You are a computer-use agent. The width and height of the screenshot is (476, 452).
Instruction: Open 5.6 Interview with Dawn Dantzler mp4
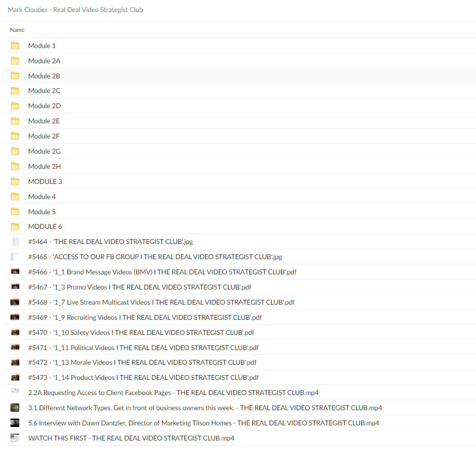[204, 423]
